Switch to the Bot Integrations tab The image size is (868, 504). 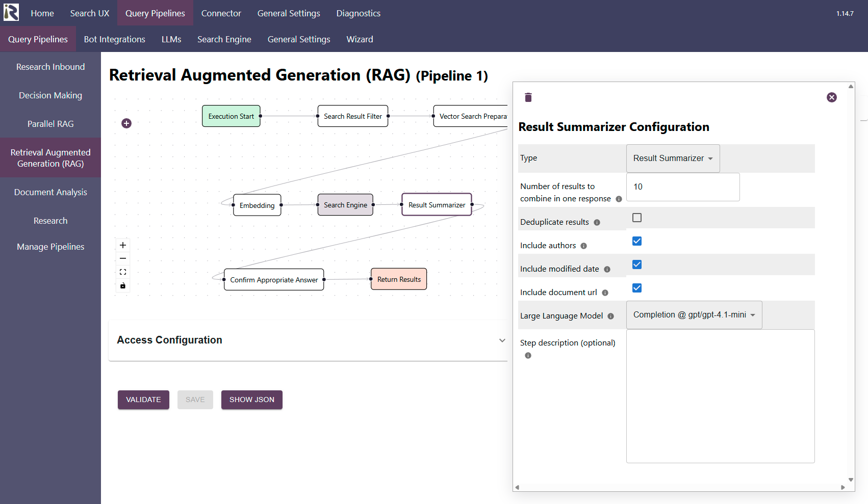pos(114,39)
